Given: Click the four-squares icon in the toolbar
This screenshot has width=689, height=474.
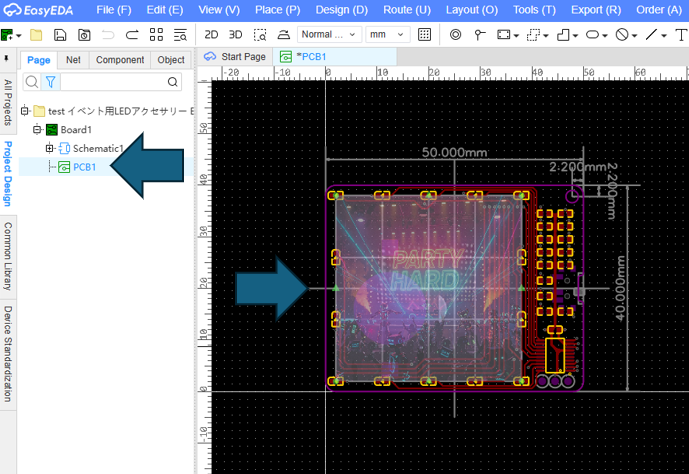Looking at the screenshot, I should click(156, 34).
